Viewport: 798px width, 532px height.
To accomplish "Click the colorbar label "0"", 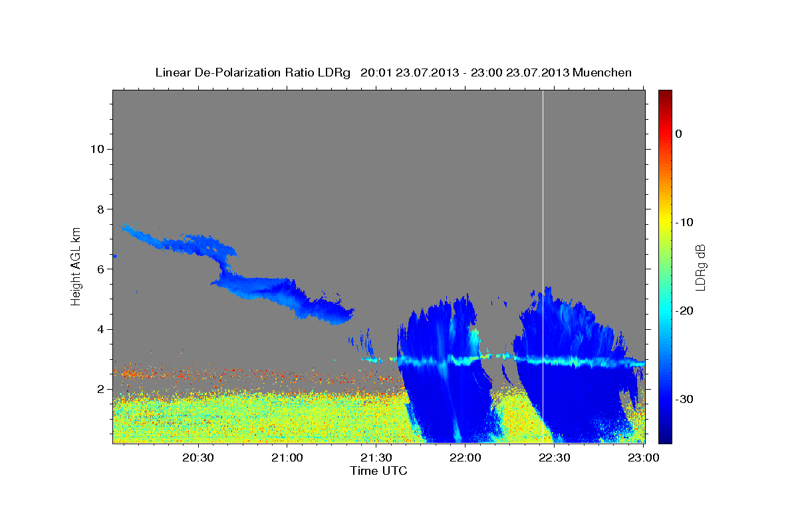I will [x=679, y=134].
